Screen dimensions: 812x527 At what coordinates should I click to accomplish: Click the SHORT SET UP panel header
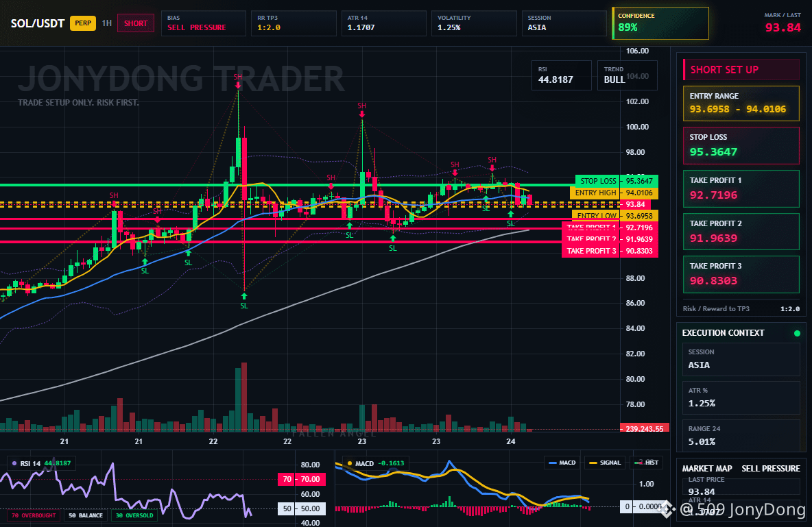741,69
